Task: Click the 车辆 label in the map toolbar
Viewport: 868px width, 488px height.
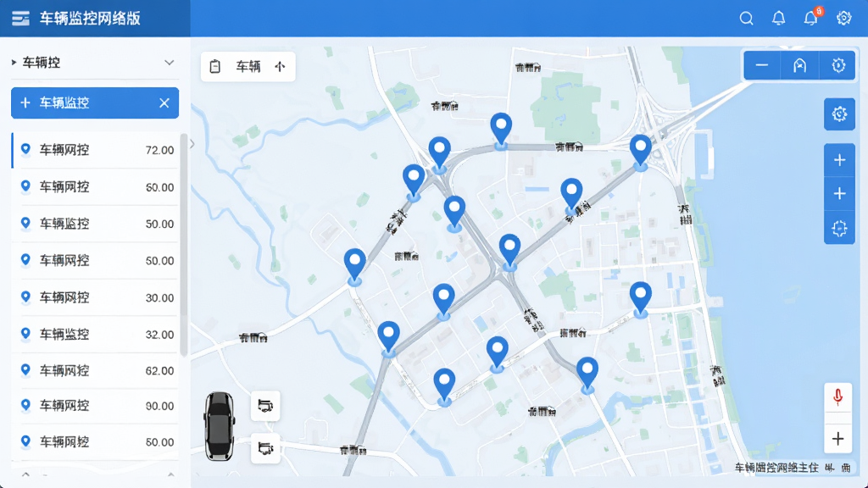Action: coord(248,67)
